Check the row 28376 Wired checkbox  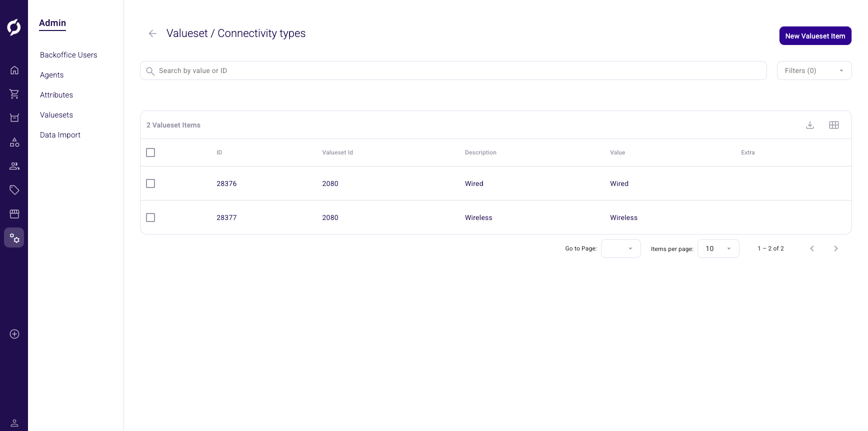point(150,183)
